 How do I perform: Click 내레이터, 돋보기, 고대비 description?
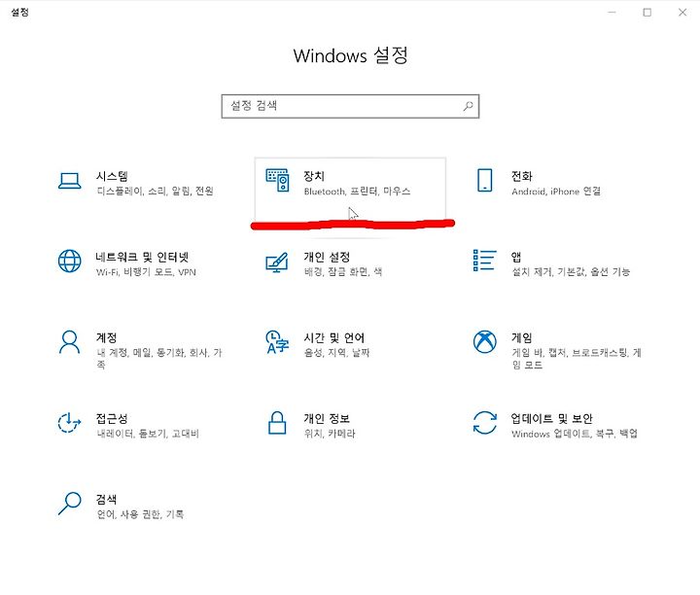click(x=148, y=434)
